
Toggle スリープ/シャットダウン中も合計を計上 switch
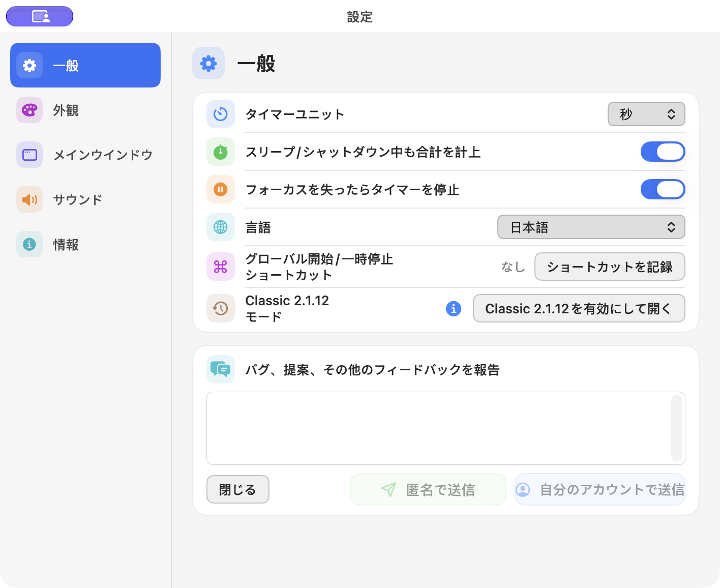663,152
